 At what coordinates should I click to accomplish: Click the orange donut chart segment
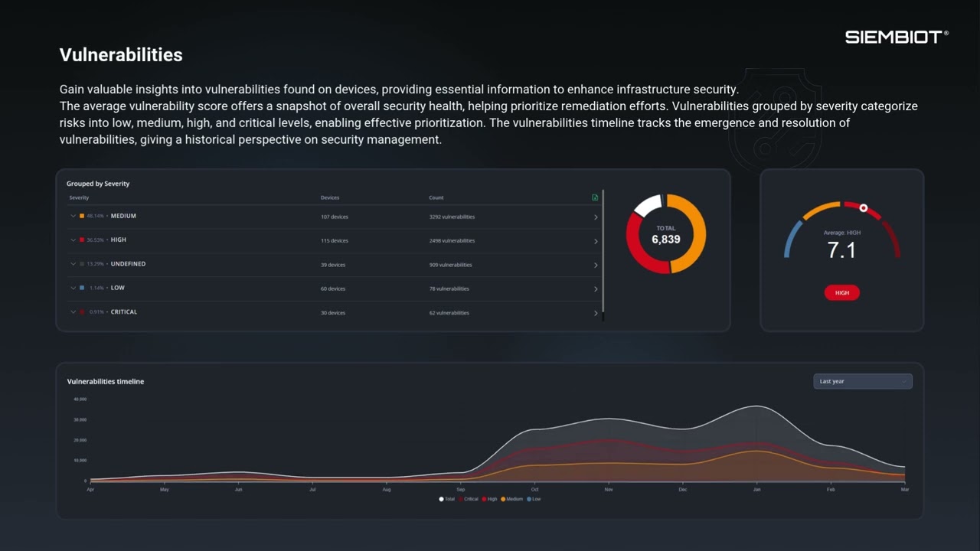pyautogui.click(x=700, y=233)
